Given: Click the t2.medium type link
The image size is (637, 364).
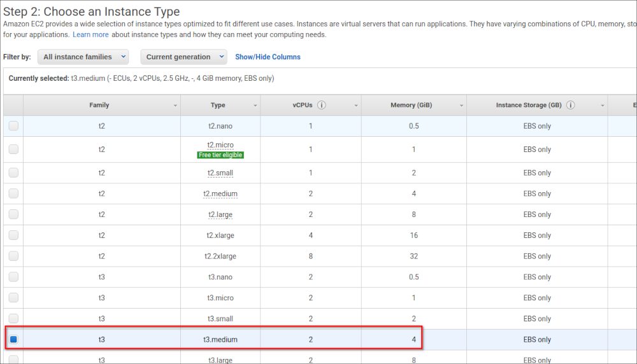Looking at the screenshot, I should coord(220,193).
